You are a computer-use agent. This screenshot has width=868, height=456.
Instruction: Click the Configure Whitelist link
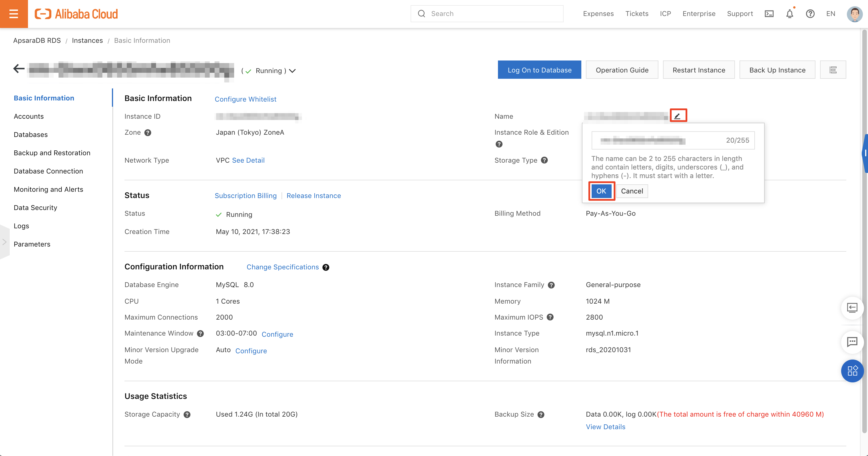(245, 99)
